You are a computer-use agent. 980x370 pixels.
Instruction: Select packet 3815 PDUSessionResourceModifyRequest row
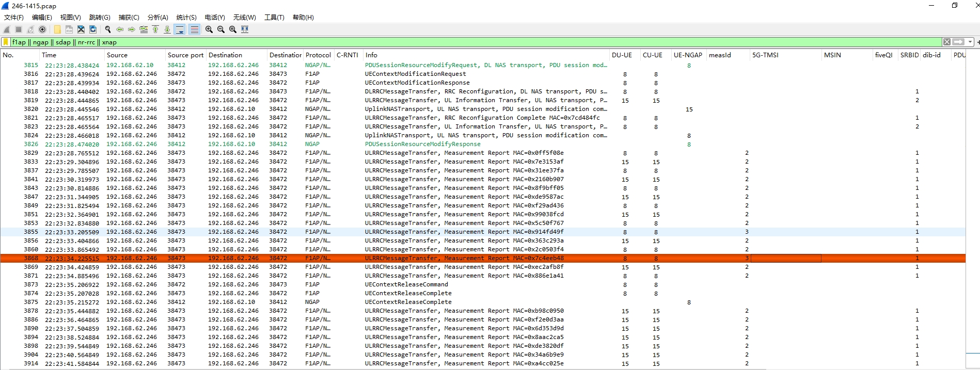[x=483, y=65]
